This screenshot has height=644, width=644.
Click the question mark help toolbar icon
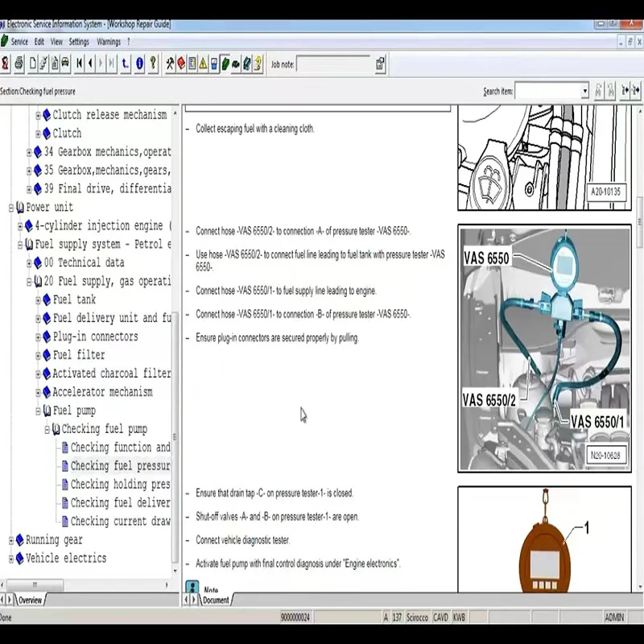pyautogui.click(x=153, y=63)
